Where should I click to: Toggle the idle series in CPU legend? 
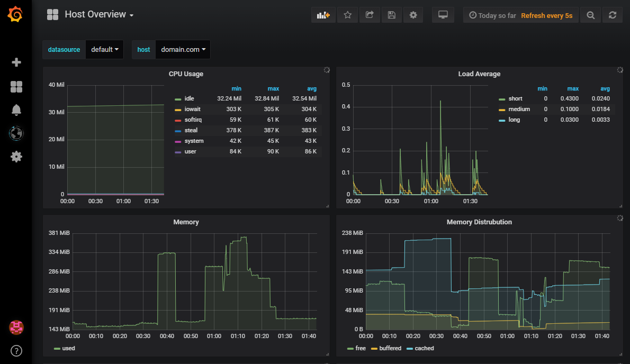(189, 98)
